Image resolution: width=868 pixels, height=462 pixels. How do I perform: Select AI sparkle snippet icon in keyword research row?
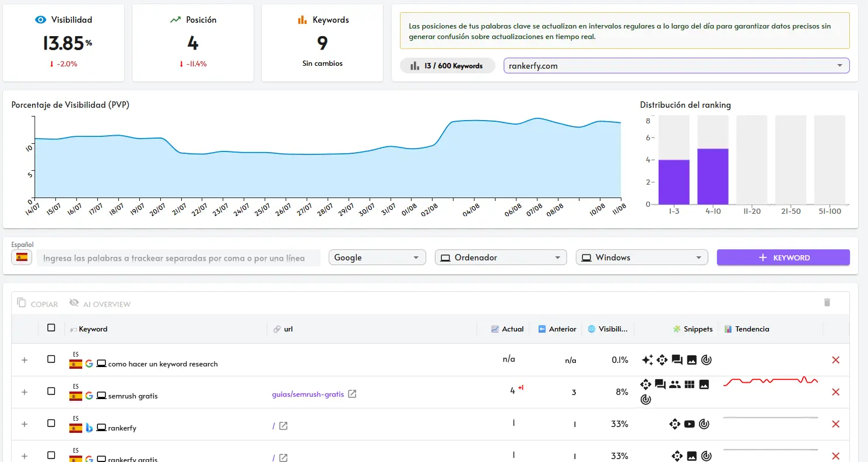647,360
